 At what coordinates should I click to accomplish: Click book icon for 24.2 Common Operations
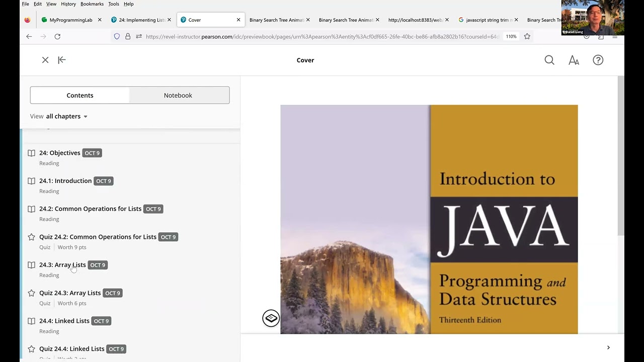31,209
